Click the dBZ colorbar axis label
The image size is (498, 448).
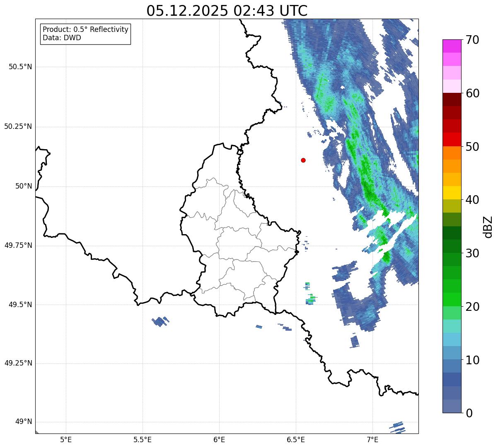[x=488, y=226]
